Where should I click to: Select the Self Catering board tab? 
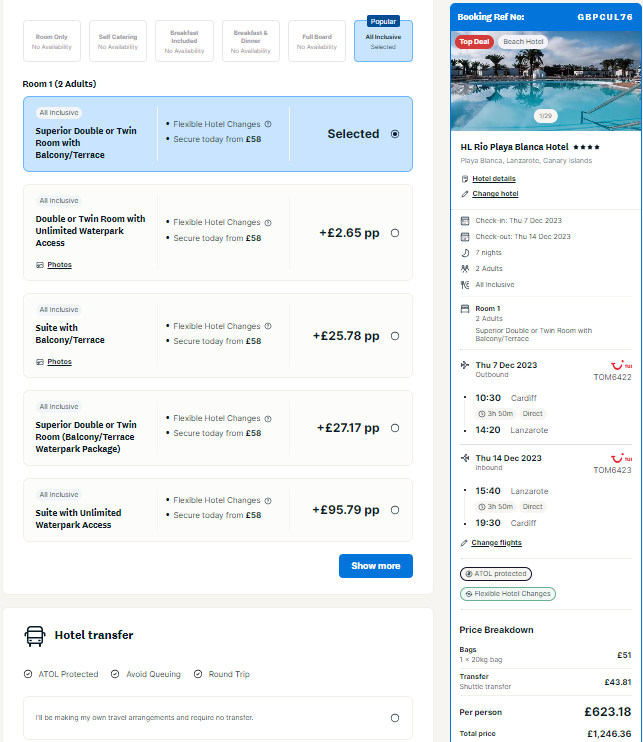[118, 42]
